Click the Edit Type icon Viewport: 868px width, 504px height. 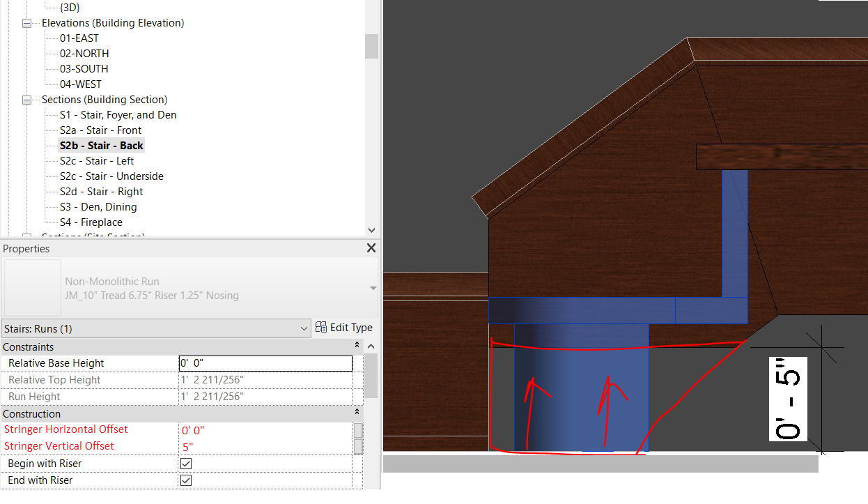click(x=321, y=327)
